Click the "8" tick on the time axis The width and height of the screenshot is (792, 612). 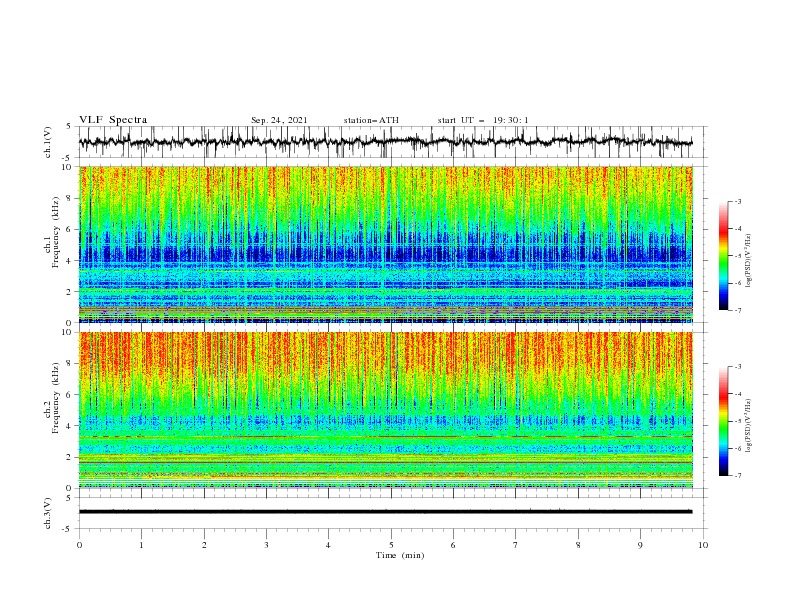click(578, 545)
